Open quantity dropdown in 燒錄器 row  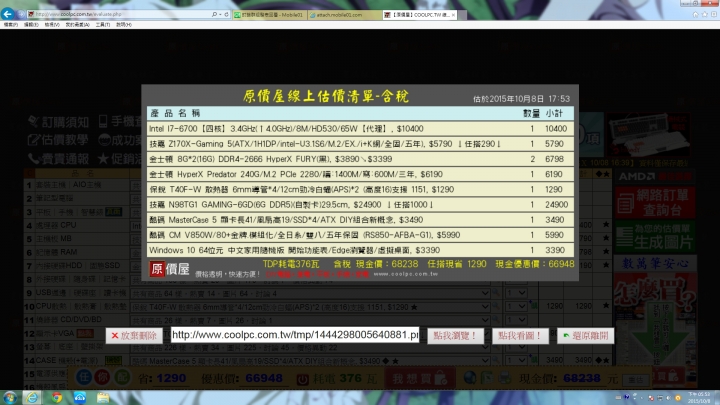coord(516,320)
